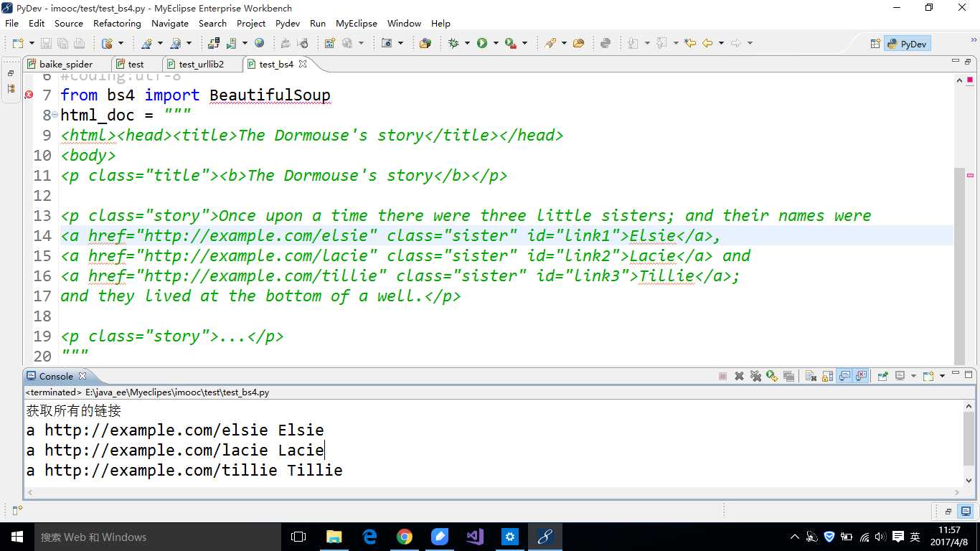Select the PyDev perspective button
Screen dimensions: 980x551
[x=907, y=44]
